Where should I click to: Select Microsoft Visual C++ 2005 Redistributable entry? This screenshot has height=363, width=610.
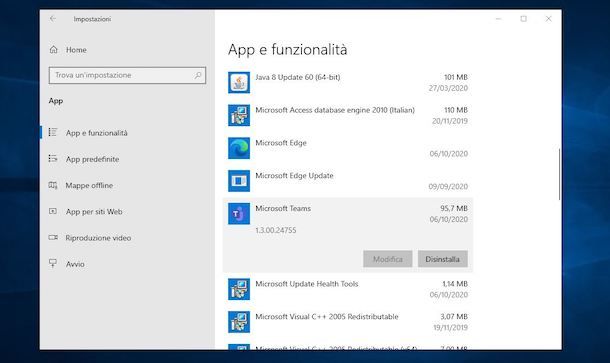[327, 316]
